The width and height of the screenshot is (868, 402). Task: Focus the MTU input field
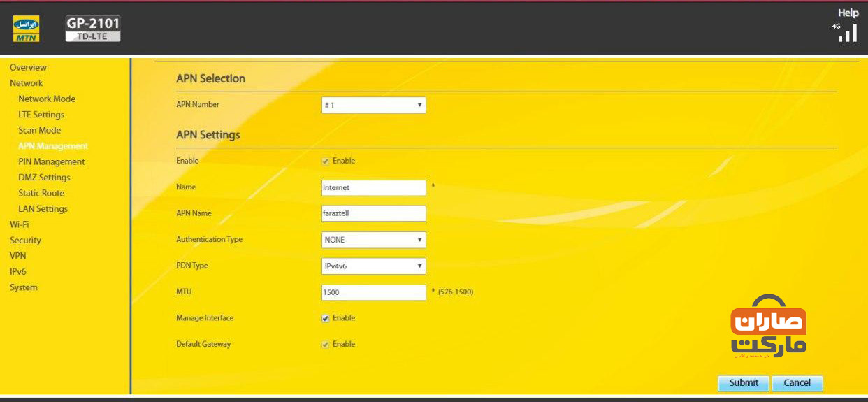point(373,292)
